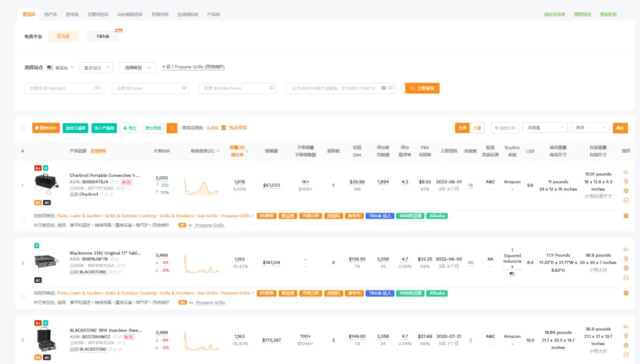
Task: Click the orange search query button
Action: 422,88
